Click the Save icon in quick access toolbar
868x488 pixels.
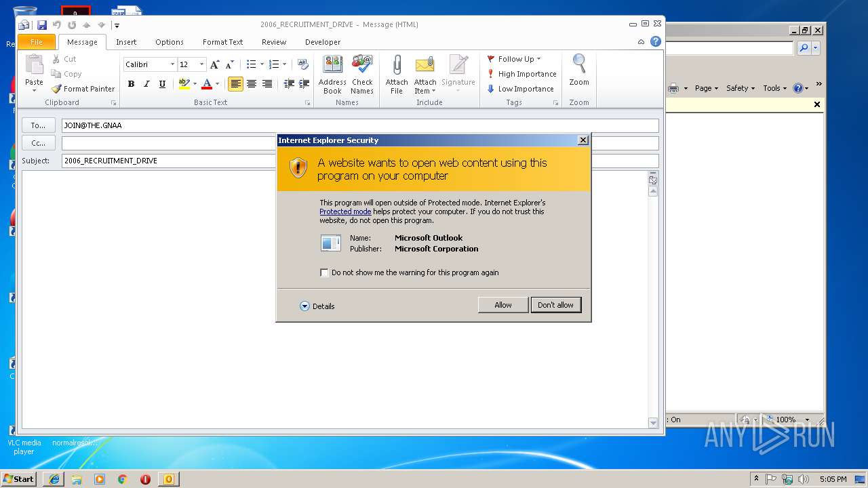pos(42,25)
